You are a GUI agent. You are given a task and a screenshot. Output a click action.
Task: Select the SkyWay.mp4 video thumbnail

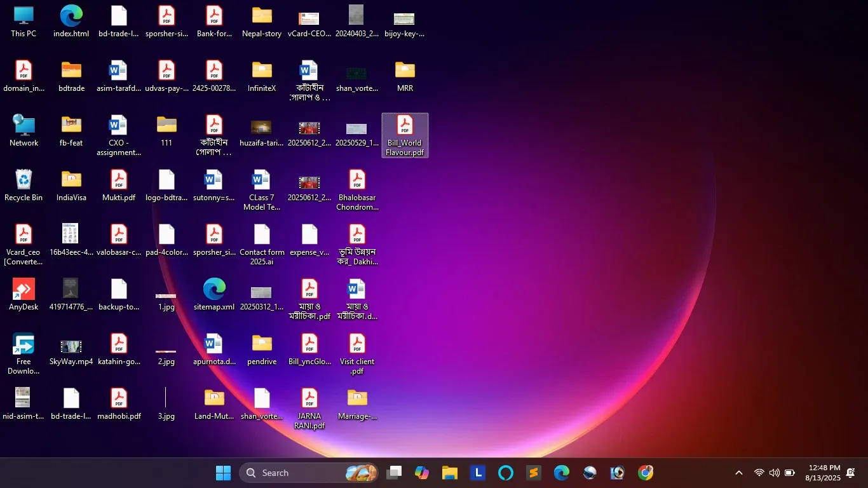click(x=71, y=346)
